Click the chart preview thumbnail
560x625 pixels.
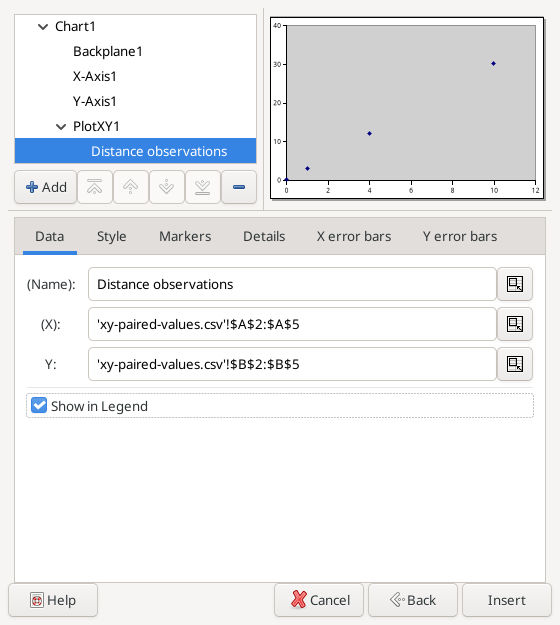pyautogui.click(x=407, y=108)
